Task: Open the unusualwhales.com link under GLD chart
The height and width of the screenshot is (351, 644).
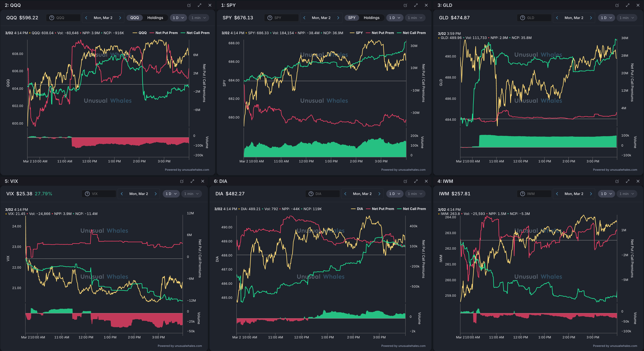Action: click(x=623, y=170)
